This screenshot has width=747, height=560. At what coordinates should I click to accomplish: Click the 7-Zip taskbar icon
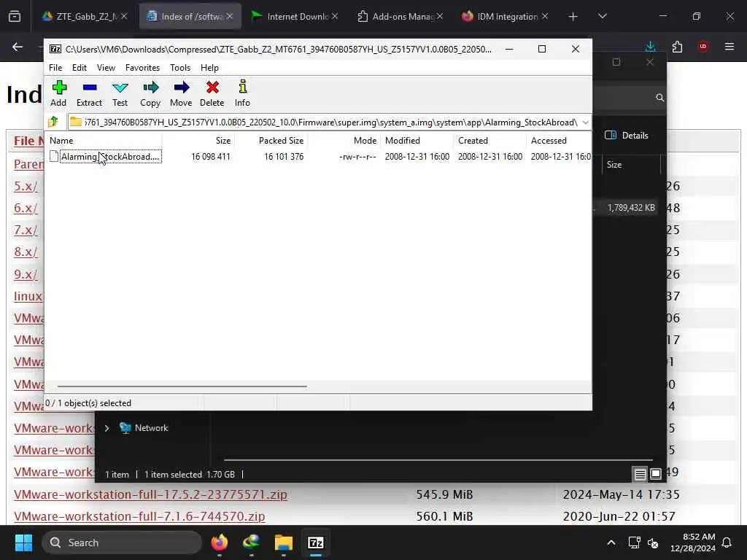pos(315,542)
